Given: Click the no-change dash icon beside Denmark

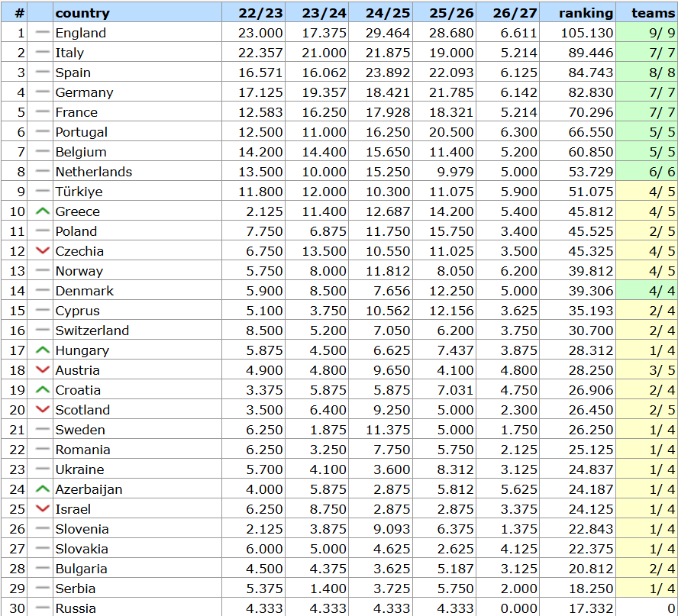Looking at the screenshot, I should coord(43,290).
